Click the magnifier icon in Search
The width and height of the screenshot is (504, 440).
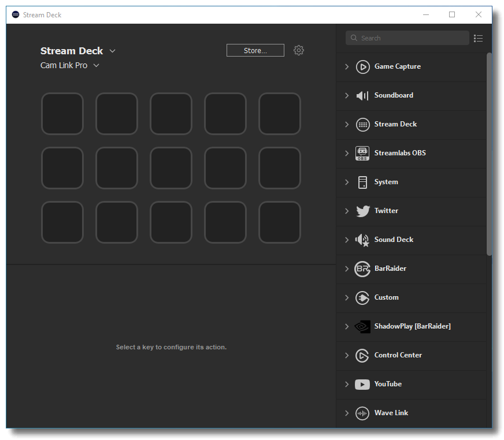(x=354, y=38)
